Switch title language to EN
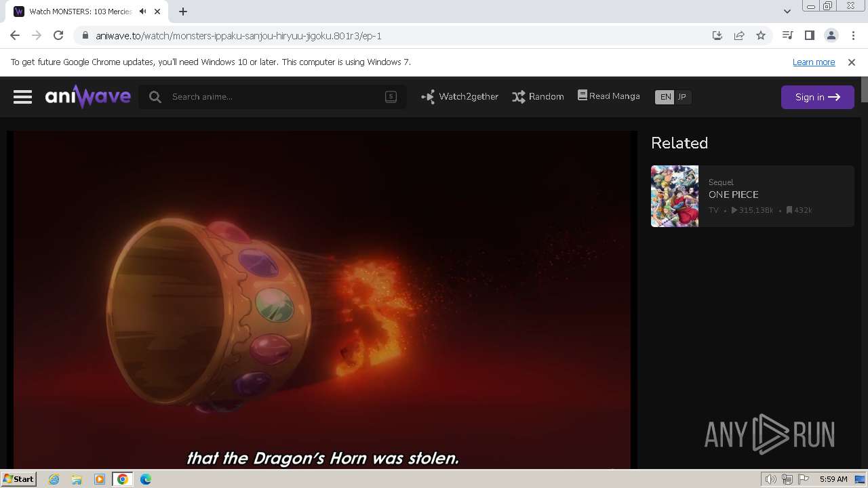Viewport: 868px width, 488px height. pyautogui.click(x=665, y=97)
